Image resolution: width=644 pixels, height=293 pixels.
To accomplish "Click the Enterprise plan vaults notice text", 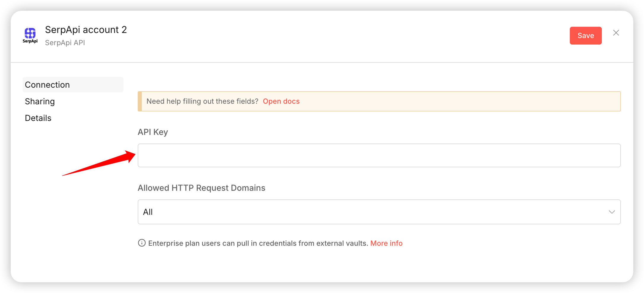I will tap(258, 243).
